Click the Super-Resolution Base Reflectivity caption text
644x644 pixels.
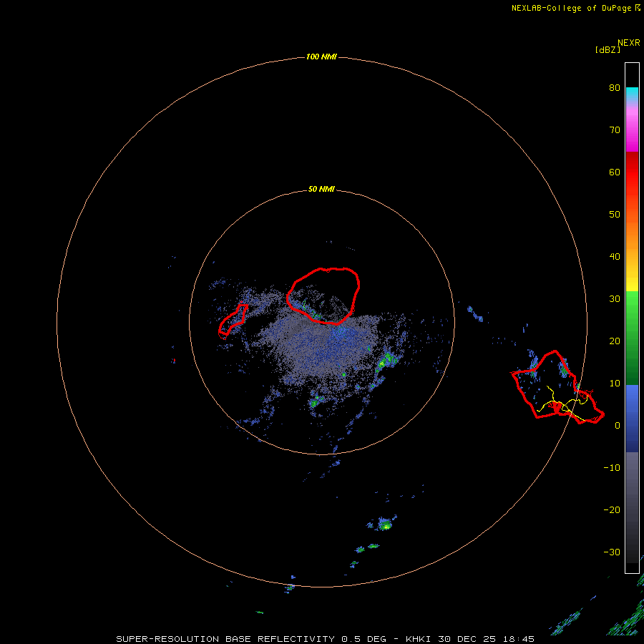click(325, 639)
